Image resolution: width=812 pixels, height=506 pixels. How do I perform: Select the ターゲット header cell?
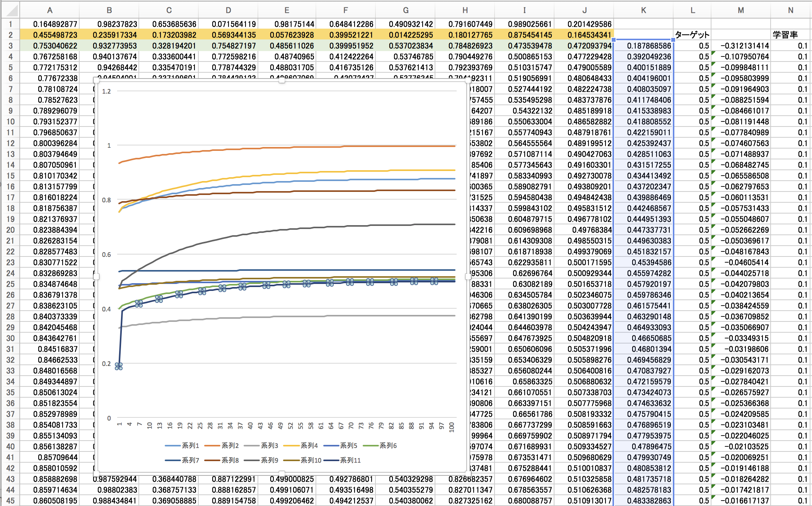pos(692,35)
